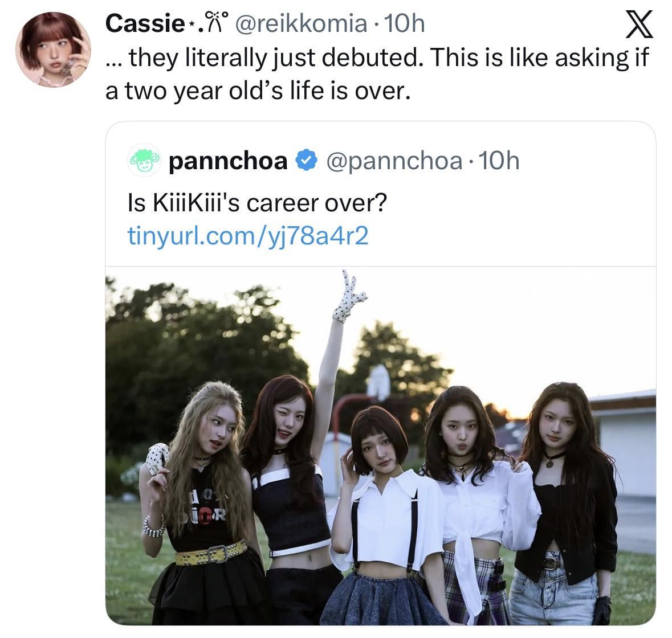Click the "a two year old's life" line

pos(258,91)
